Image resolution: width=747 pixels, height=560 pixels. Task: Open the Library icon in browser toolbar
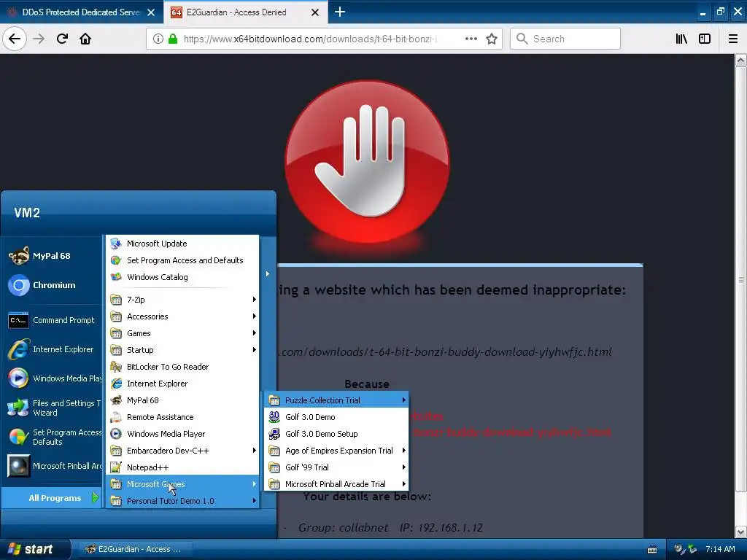[x=681, y=39]
